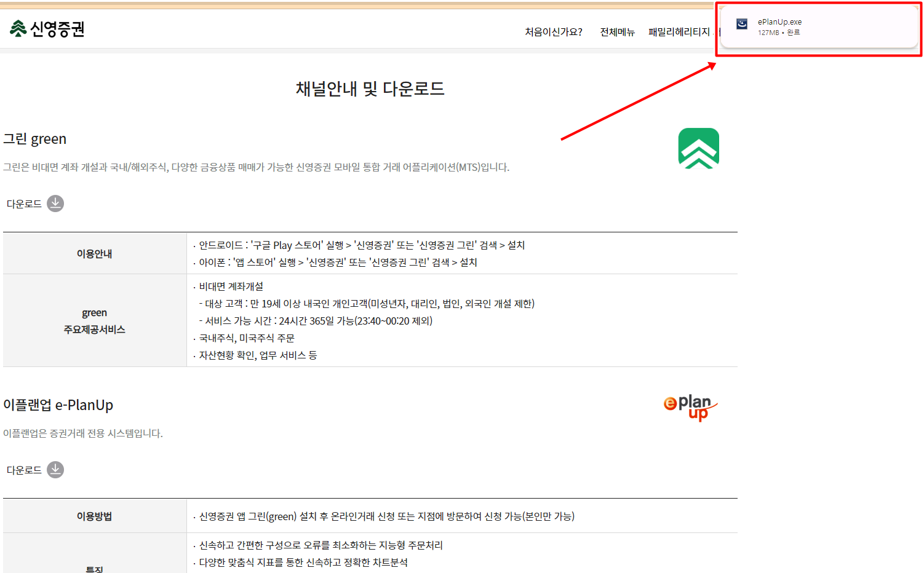Click the e-PlanUp logo image

690,407
